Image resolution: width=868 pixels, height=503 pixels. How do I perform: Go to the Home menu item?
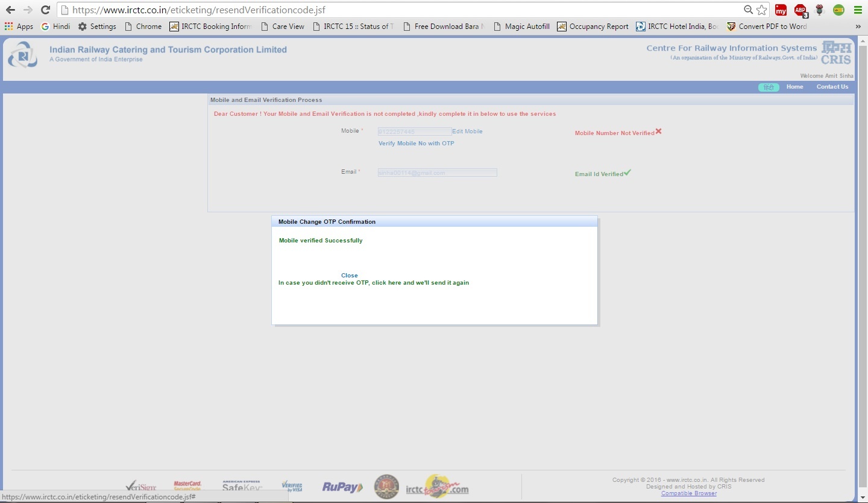coord(794,87)
